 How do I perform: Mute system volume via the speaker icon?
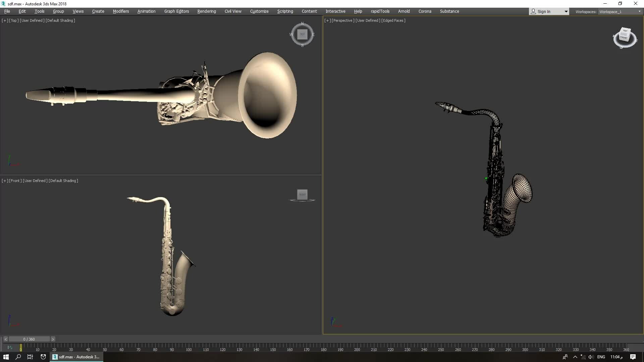pos(590,357)
